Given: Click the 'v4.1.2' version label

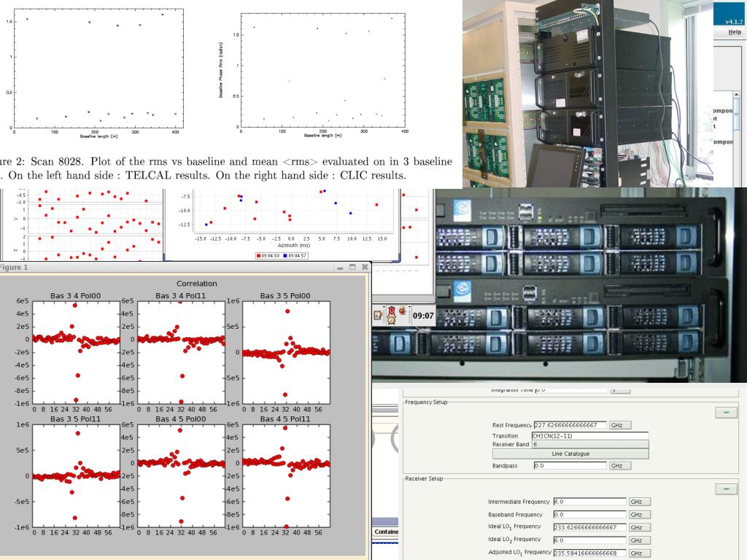Looking at the screenshot, I should click(734, 21).
